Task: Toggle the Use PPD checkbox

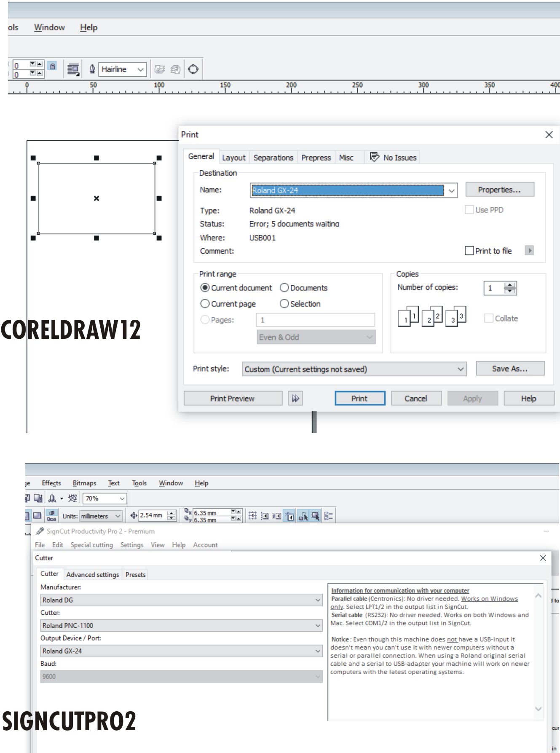Action: pos(469,209)
